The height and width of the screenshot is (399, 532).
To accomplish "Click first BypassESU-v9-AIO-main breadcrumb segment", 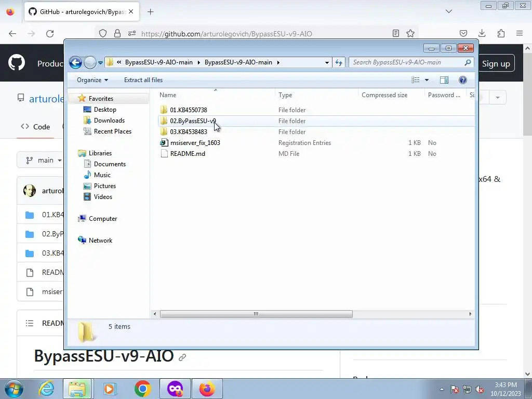I will click(x=159, y=62).
